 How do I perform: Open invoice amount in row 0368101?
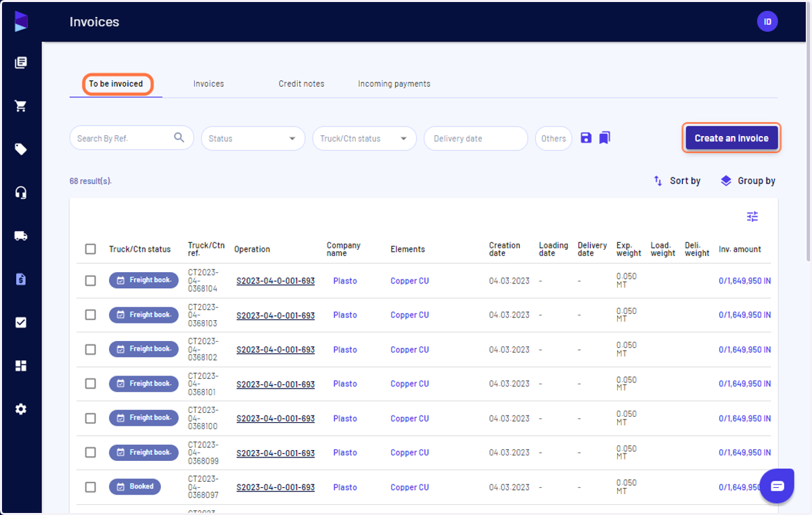(x=744, y=384)
